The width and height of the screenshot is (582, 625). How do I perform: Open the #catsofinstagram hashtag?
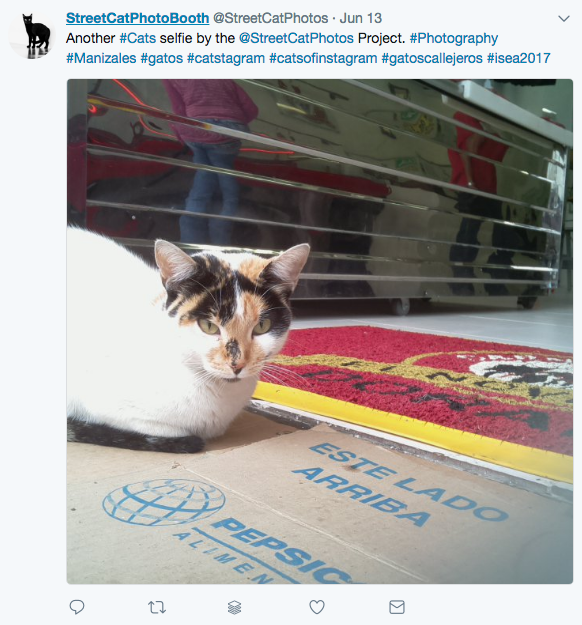click(323, 59)
